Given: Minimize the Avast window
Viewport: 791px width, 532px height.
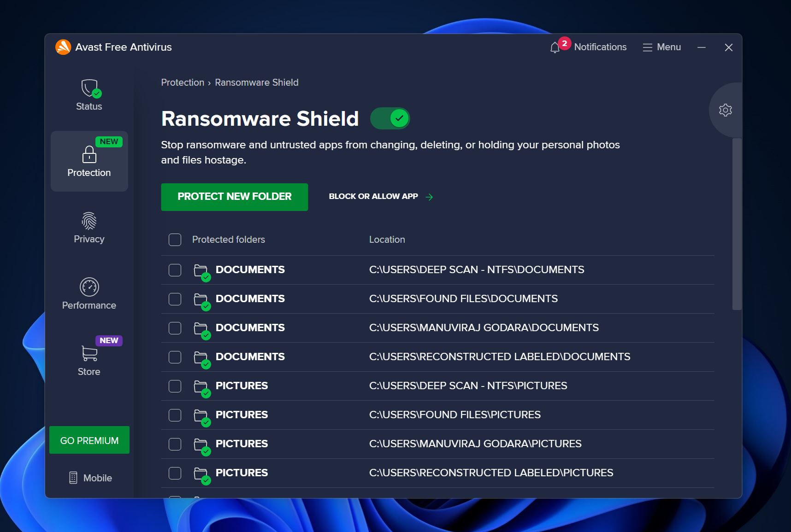Looking at the screenshot, I should tap(702, 47).
